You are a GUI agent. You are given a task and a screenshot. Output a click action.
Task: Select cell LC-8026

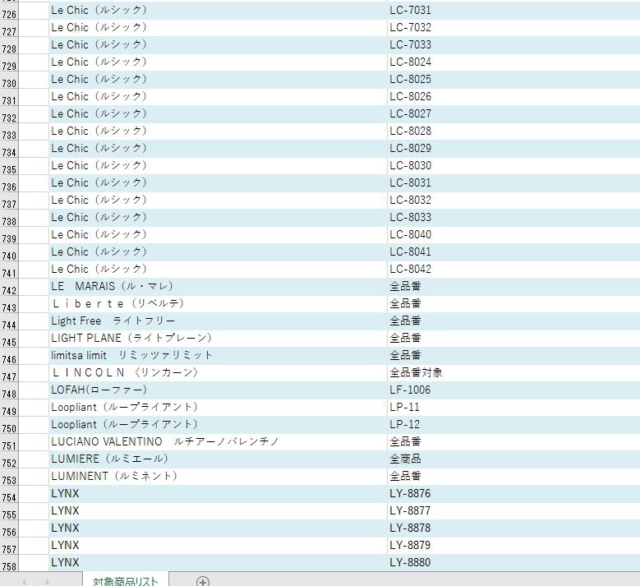(x=513, y=96)
